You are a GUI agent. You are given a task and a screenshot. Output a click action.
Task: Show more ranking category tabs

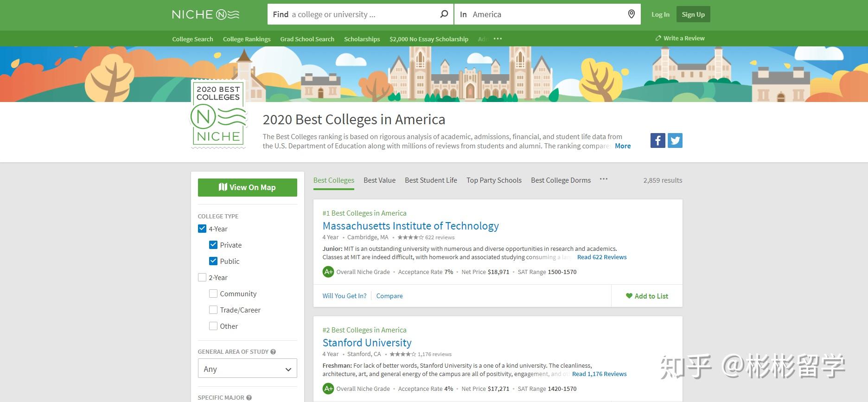(603, 179)
